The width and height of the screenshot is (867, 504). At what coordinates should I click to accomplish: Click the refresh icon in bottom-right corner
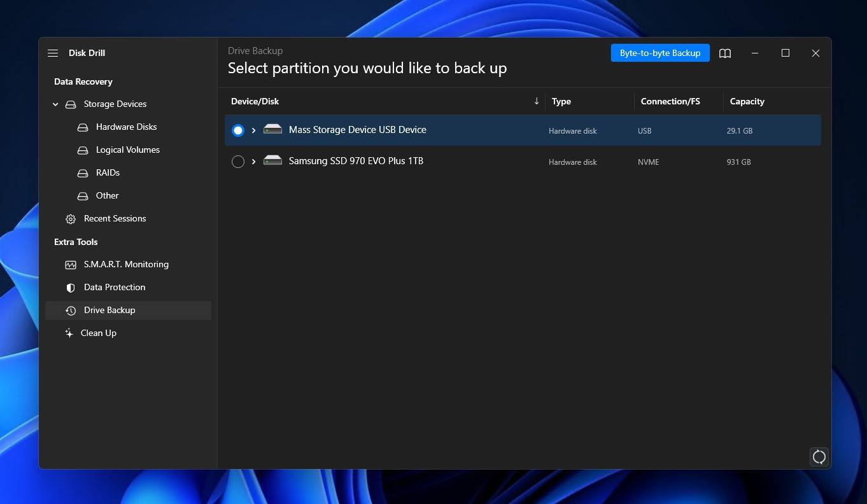[819, 457]
